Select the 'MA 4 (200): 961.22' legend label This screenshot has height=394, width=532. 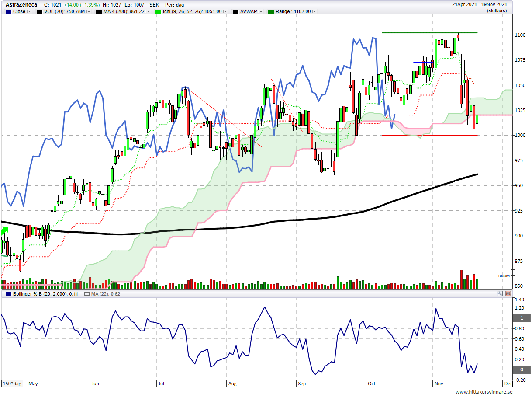tap(124, 11)
